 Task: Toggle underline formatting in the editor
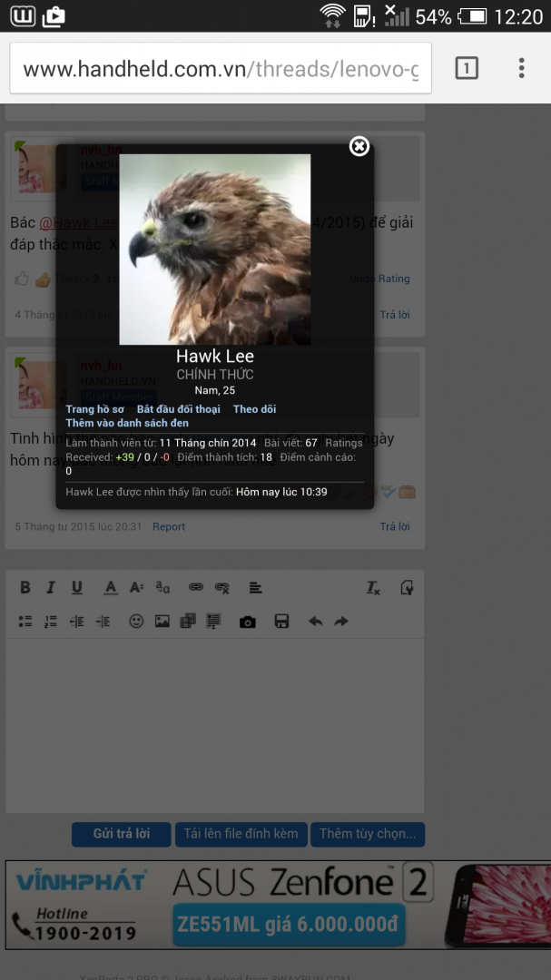[76, 587]
